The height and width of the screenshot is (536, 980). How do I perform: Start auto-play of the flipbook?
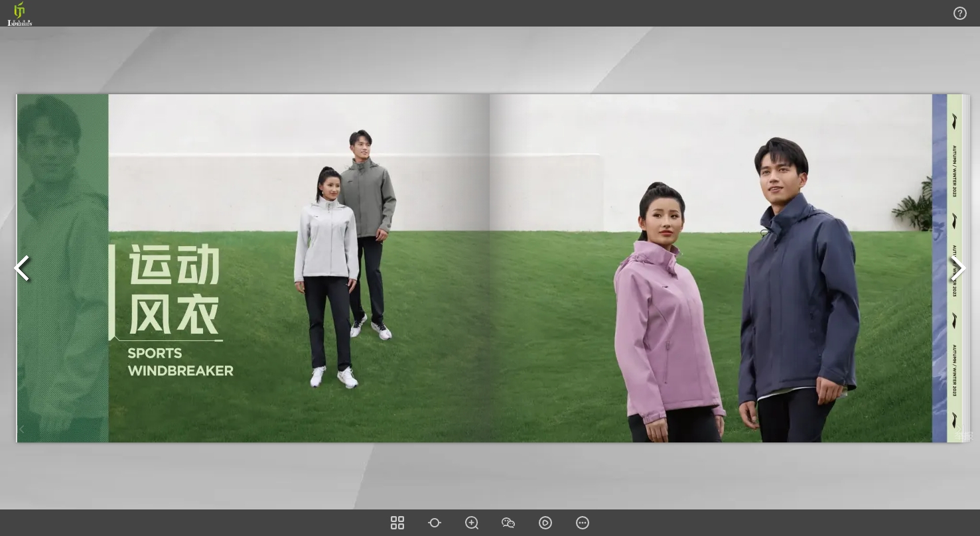(x=545, y=523)
